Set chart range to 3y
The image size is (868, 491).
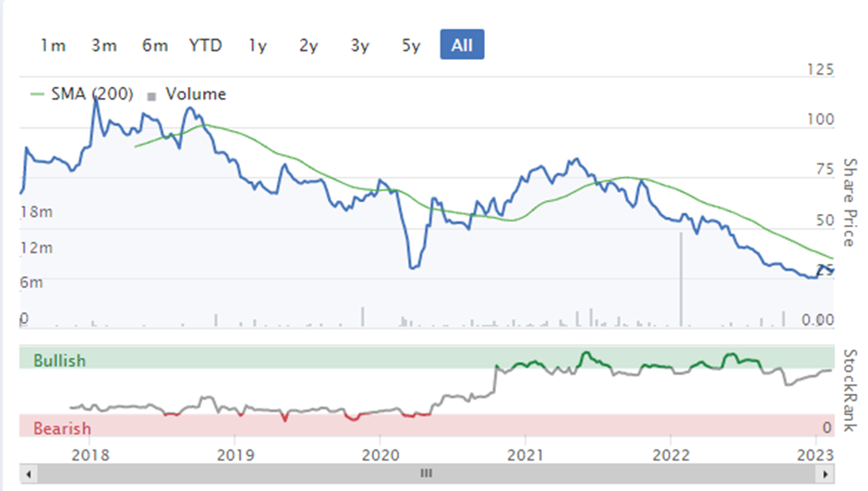[360, 45]
